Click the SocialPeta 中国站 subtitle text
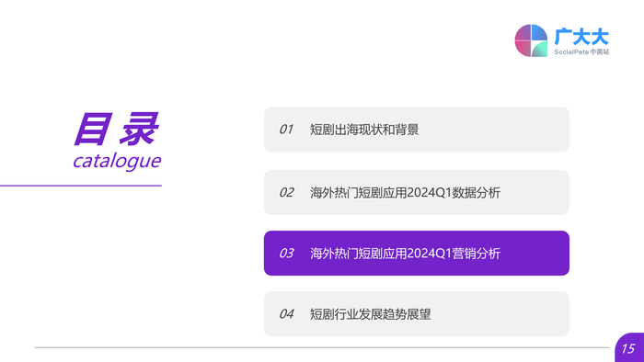This screenshot has width=644, height=362. 581,52
